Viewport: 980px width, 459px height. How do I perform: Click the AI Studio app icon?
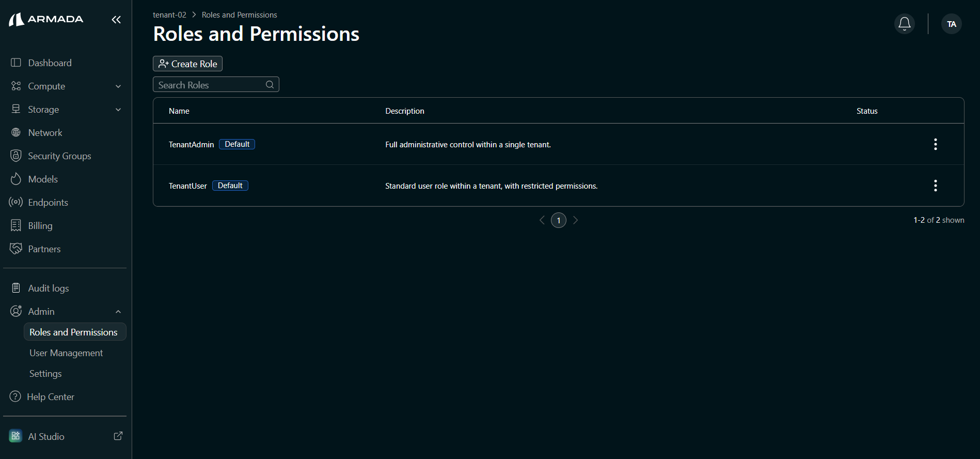pyautogui.click(x=15, y=436)
